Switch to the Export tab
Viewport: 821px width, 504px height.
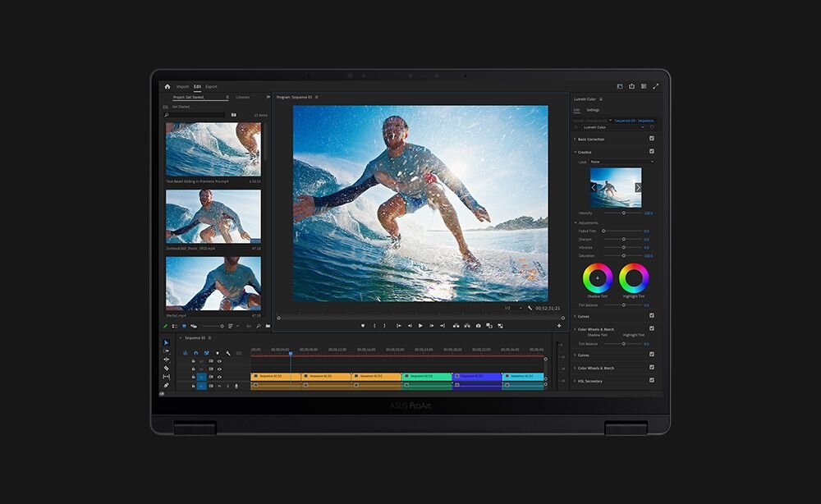point(211,86)
